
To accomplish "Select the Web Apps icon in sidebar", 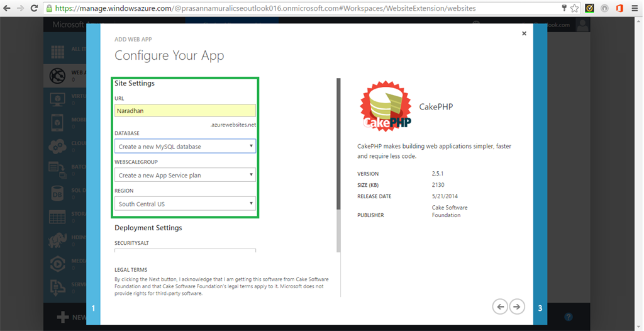I will [x=57, y=76].
